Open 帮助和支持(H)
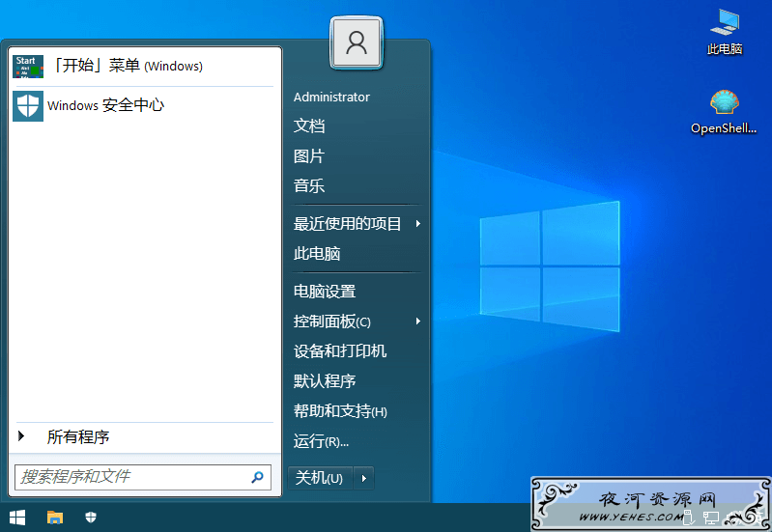Image resolution: width=772 pixels, height=532 pixels. (x=340, y=411)
